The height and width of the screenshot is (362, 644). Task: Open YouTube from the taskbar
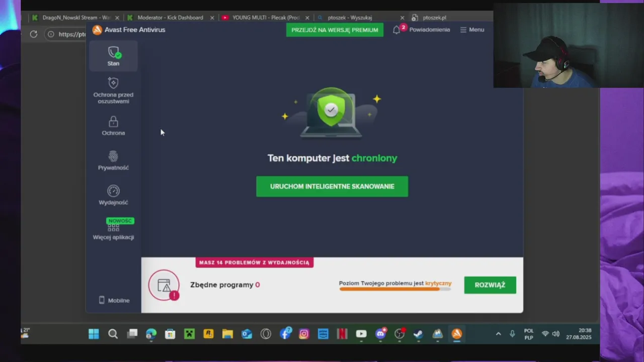pos(361,334)
